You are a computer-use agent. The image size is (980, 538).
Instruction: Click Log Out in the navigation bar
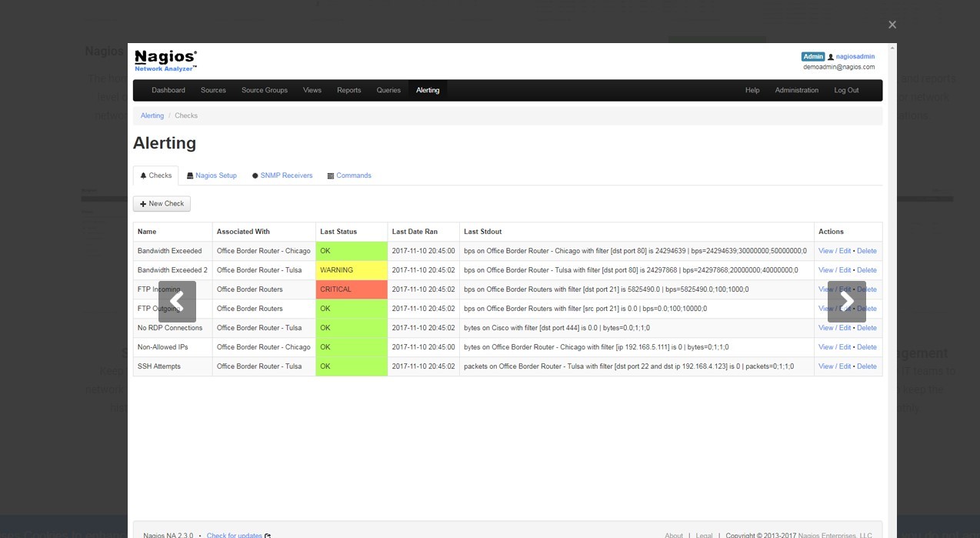pos(846,90)
